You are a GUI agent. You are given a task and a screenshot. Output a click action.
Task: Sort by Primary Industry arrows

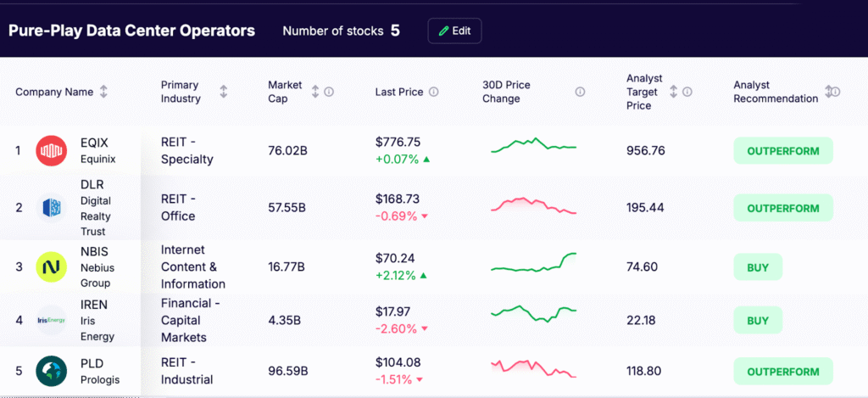(x=224, y=92)
